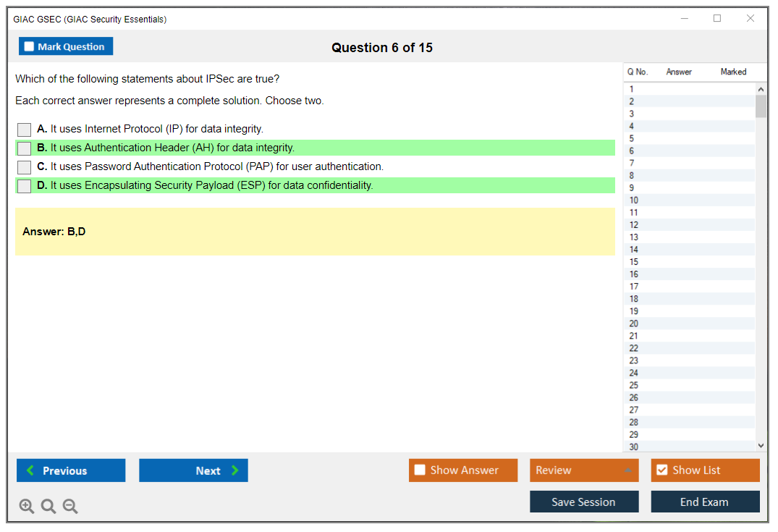Click the zoom reset magnifier icon
The height and width of the screenshot is (532, 778).
pyautogui.click(x=48, y=507)
